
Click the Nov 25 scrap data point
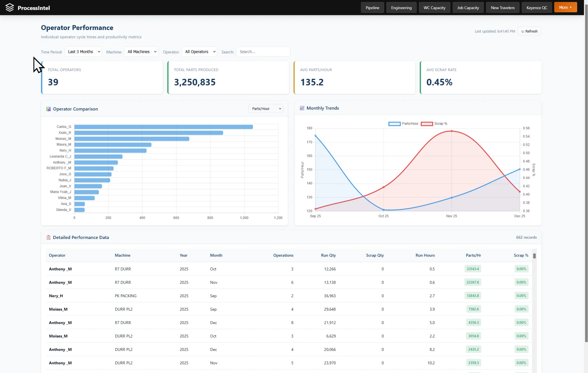[x=452, y=131]
